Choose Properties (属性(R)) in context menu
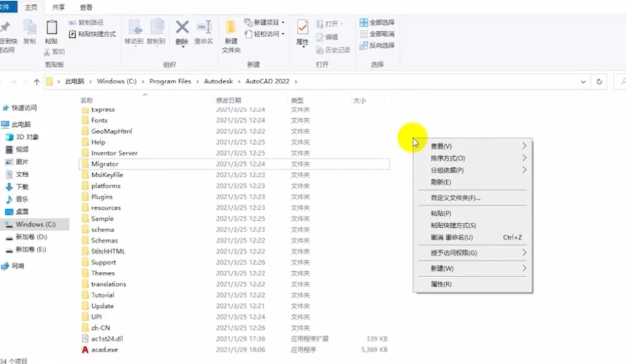Image resolution: width=626 pixels, height=364 pixels. [x=473, y=284]
